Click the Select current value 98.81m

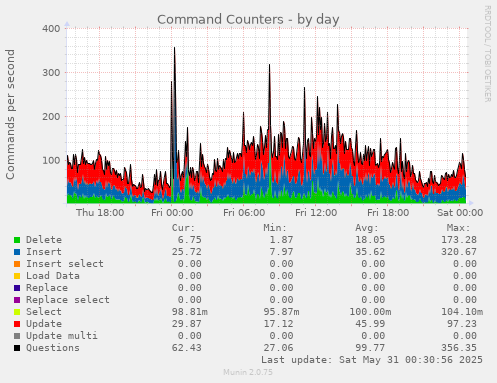[190, 312]
